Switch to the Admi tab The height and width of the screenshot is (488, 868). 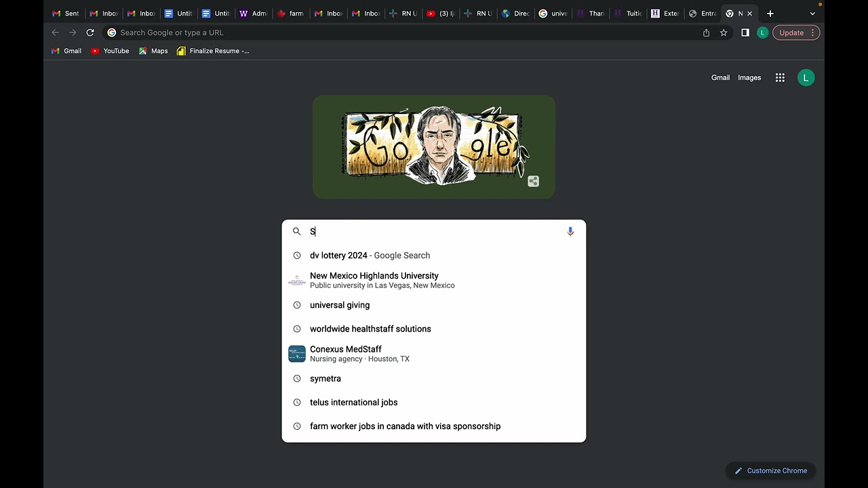(254, 14)
